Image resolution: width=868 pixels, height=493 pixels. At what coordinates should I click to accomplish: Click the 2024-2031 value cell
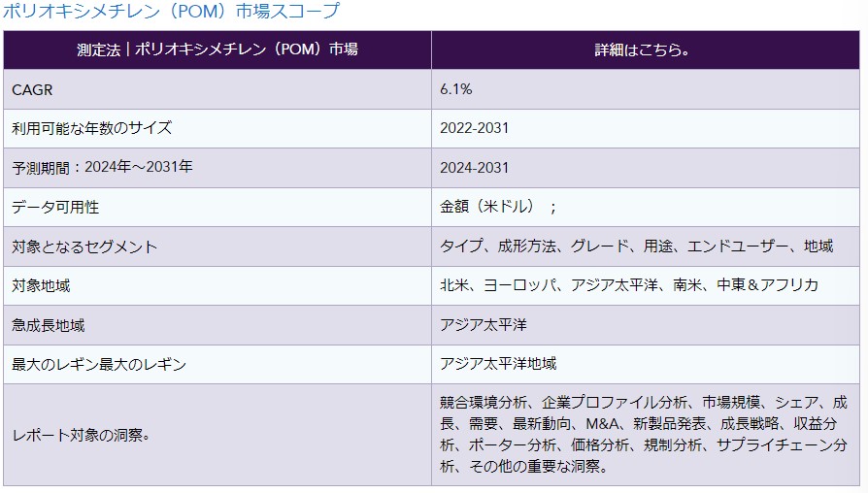474,168
